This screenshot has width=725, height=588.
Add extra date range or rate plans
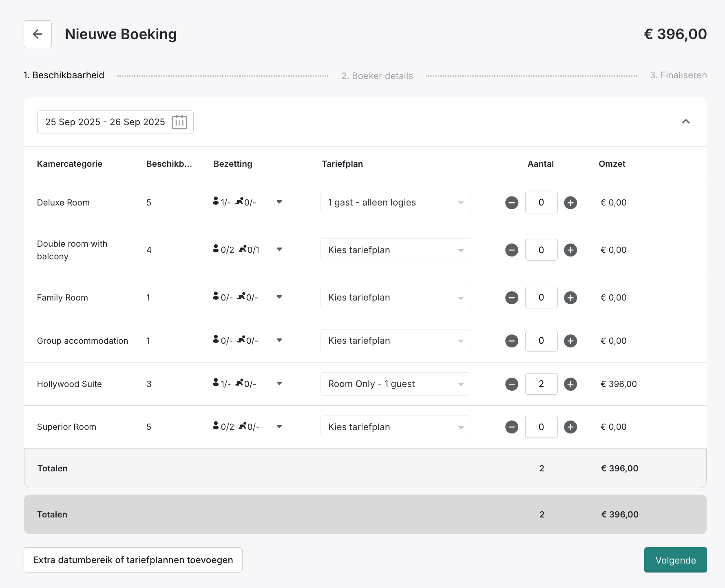click(x=133, y=560)
